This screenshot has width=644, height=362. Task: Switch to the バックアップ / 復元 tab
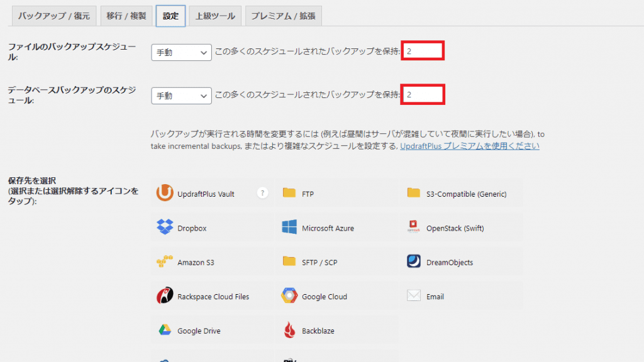(x=54, y=16)
